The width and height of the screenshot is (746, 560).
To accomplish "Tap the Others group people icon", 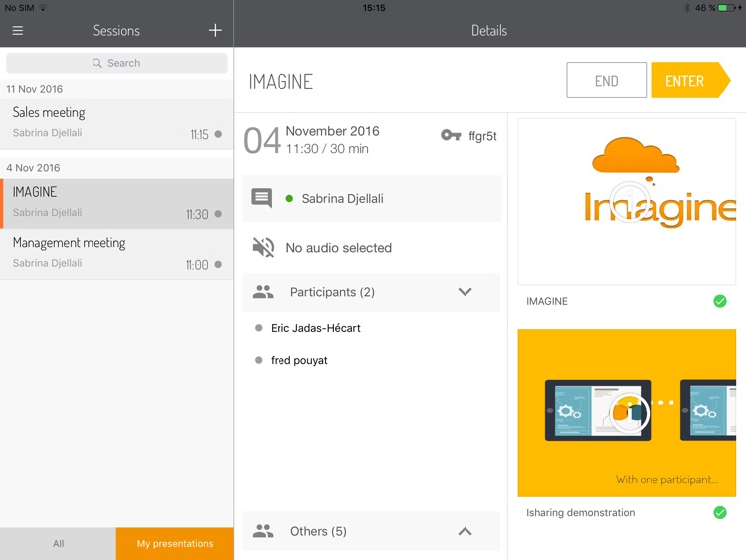I will [263, 531].
